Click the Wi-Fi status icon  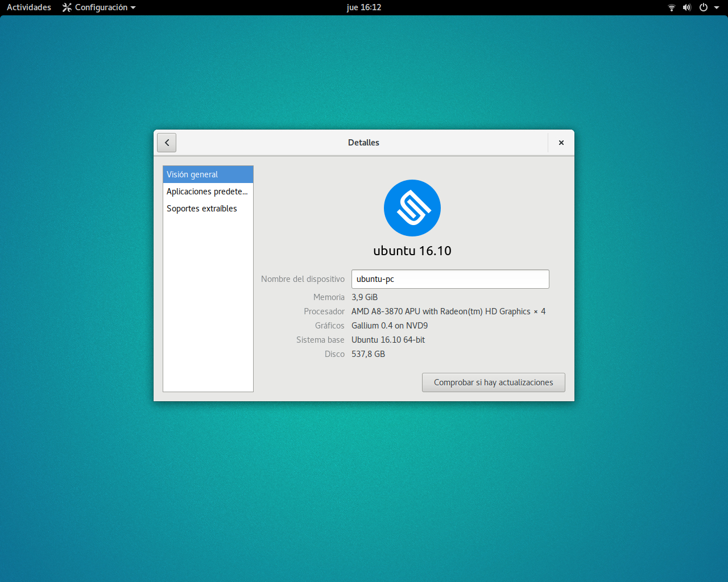[x=672, y=7]
